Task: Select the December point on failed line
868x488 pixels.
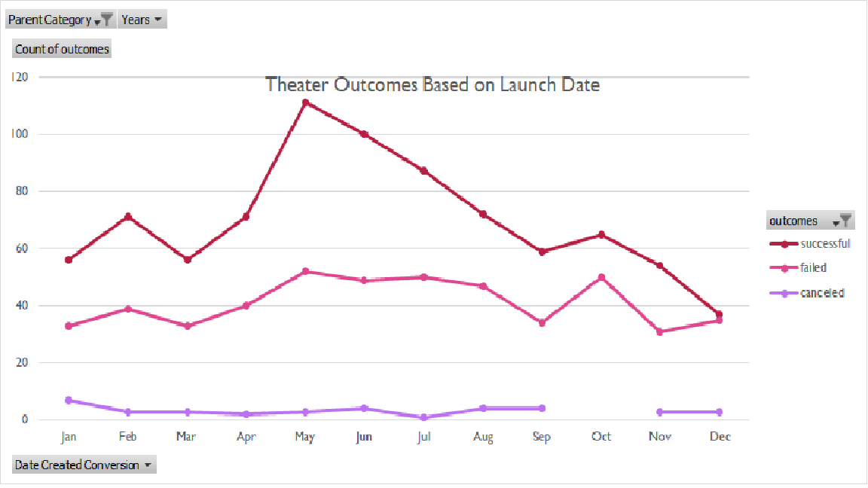Action: click(720, 319)
